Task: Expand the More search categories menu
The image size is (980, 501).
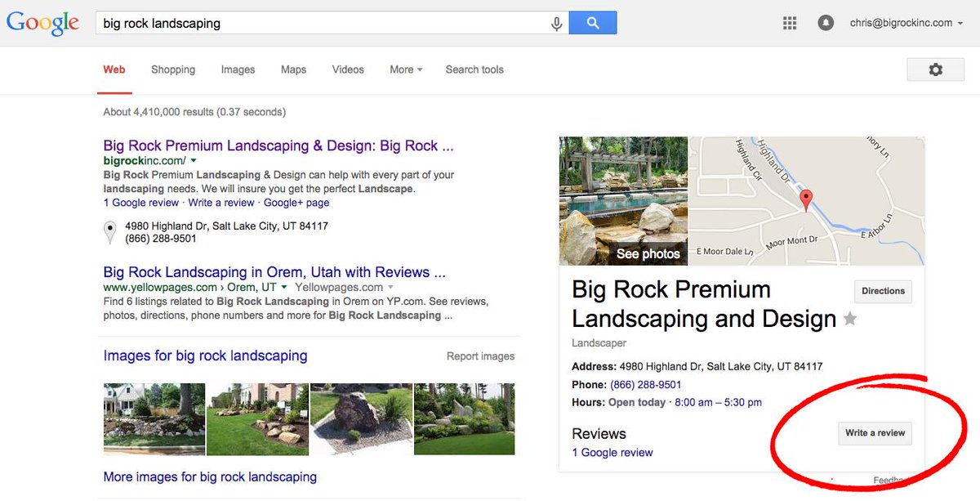Action: [406, 69]
